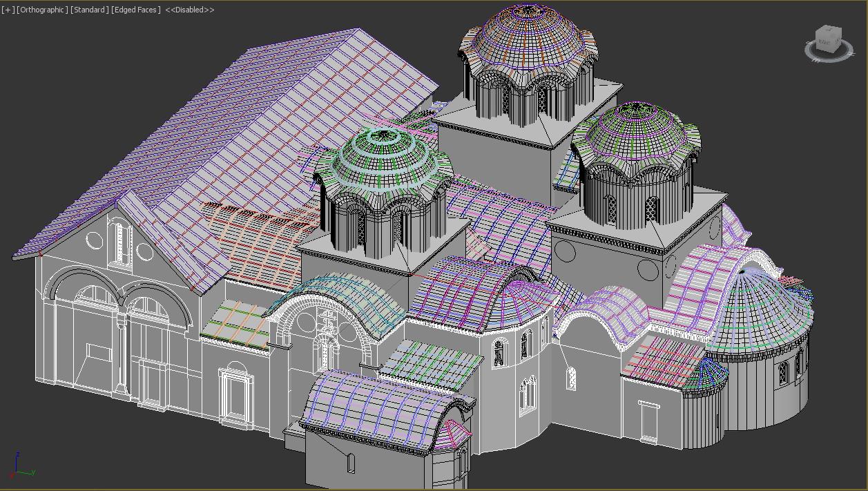
Task: Click the <<Disabled>> viewport label
Action: [190, 10]
